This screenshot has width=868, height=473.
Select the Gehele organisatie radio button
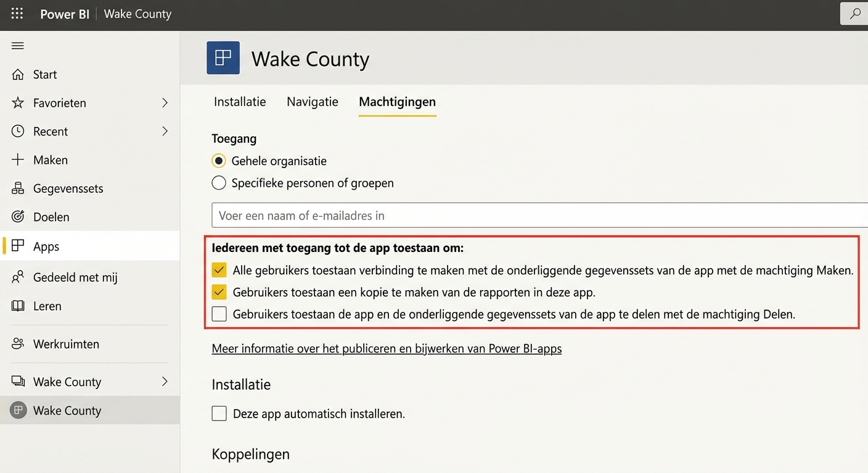pos(219,160)
